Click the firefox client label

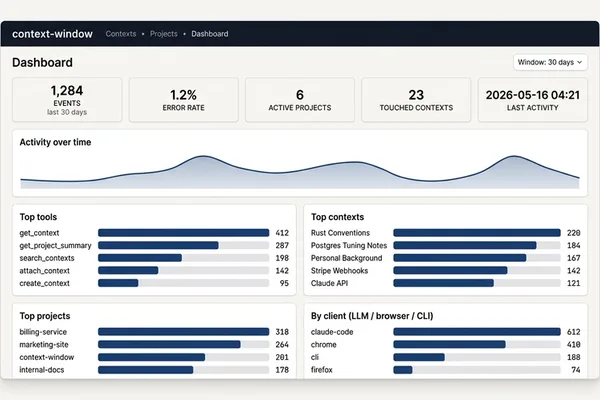[322, 370]
